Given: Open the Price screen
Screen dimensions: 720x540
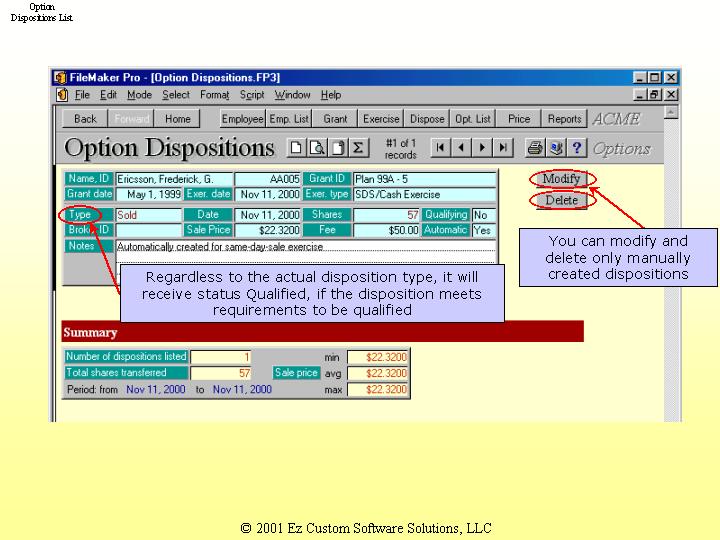Looking at the screenshot, I should 518,119.
